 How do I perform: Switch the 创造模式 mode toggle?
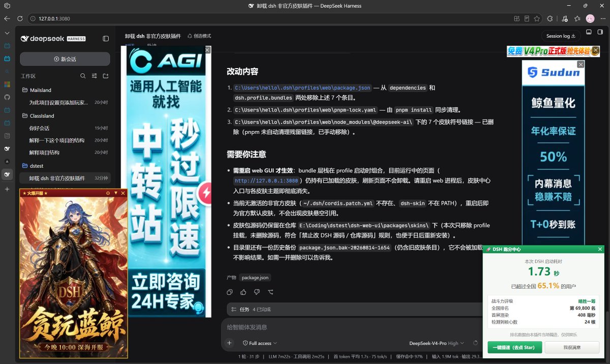[x=199, y=36]
